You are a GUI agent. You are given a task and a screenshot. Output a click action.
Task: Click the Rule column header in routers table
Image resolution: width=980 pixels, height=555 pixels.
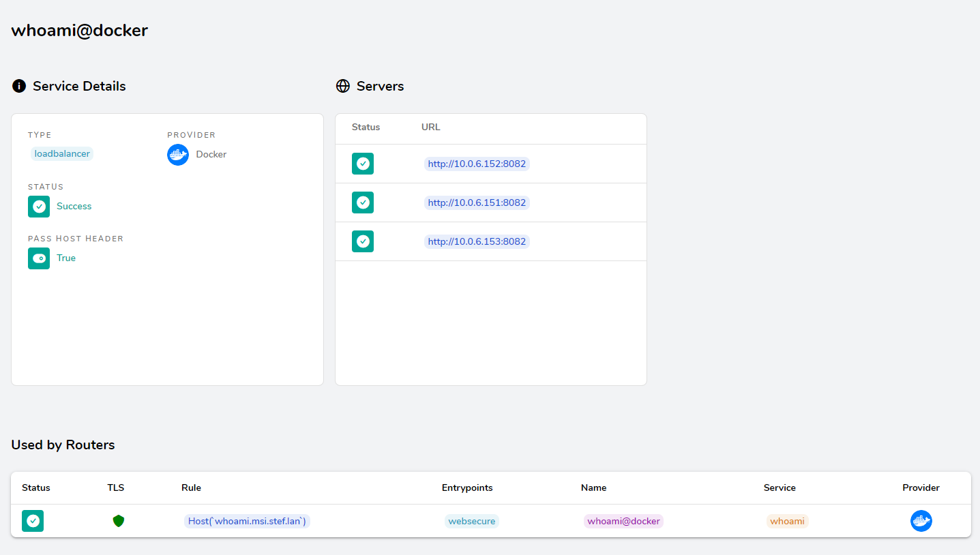pyautogui.click(x=191, y=487)
